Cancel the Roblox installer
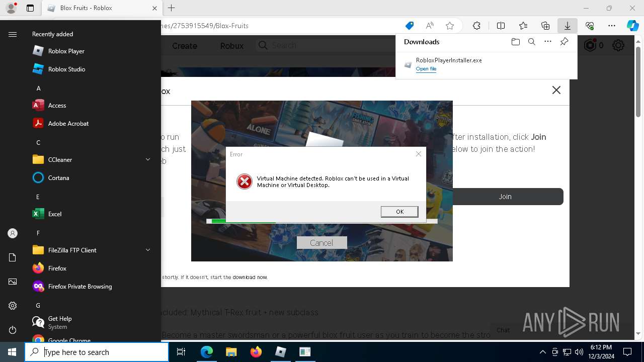This screenshot has width=644, height=362. click(x=321, y=242)
